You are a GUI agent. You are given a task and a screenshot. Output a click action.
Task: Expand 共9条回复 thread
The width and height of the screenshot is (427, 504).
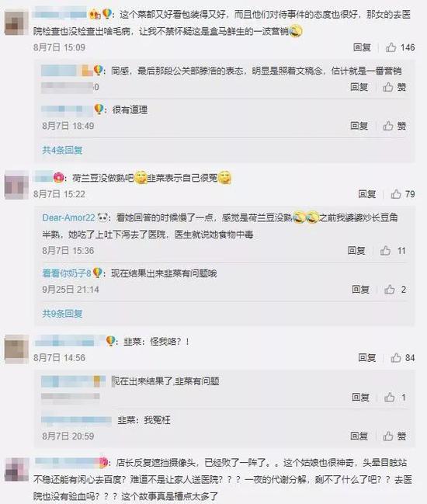tap(62, 313)
